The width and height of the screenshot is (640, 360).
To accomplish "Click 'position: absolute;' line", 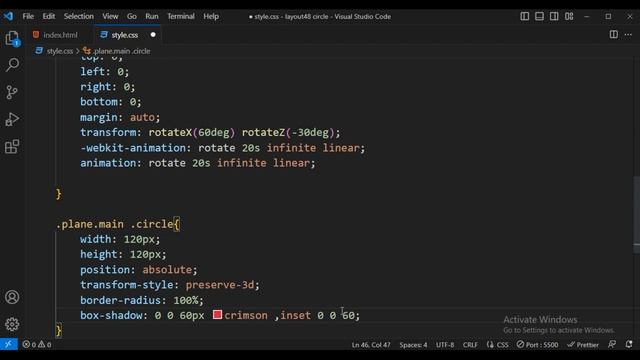I will click(138, 270).
